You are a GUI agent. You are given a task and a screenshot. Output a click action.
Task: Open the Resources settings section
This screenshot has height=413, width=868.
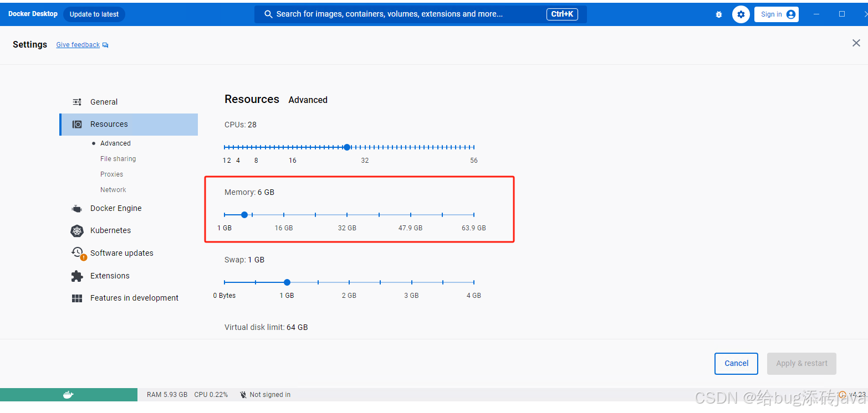click(x=109, y=124)
